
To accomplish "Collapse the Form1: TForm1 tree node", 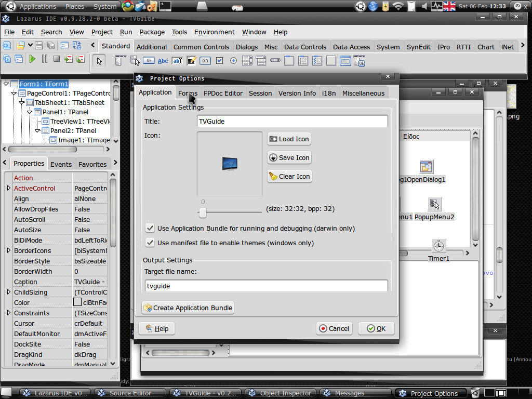I will coord(6,84).
